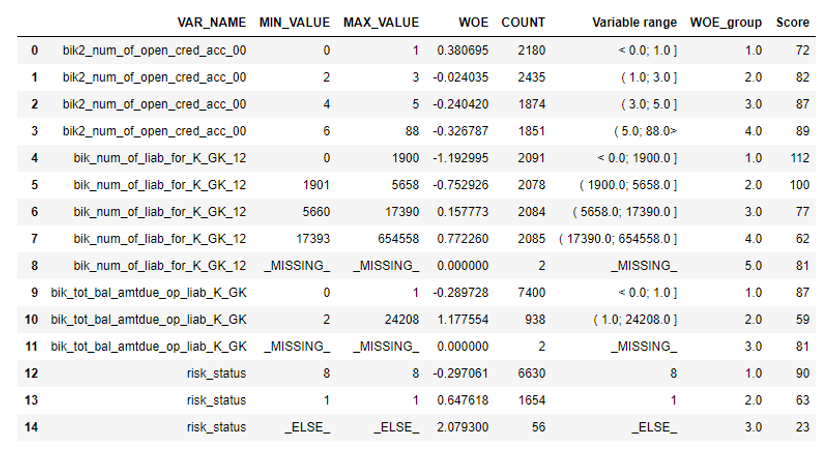Click bik_num_of_liab_for_K_GK_12 in row 4
Viewport: 838px width, 449px height.
(160, 158)
